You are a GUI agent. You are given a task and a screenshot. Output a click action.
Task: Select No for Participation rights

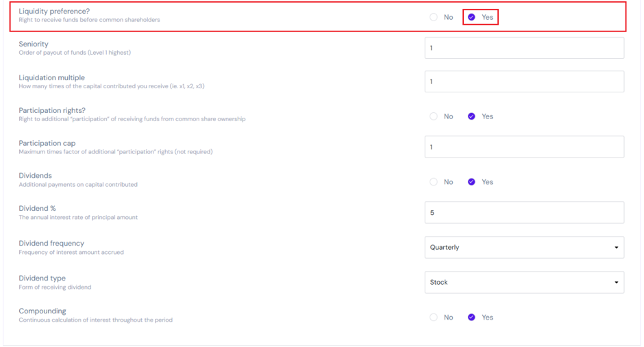click(434, 116)
